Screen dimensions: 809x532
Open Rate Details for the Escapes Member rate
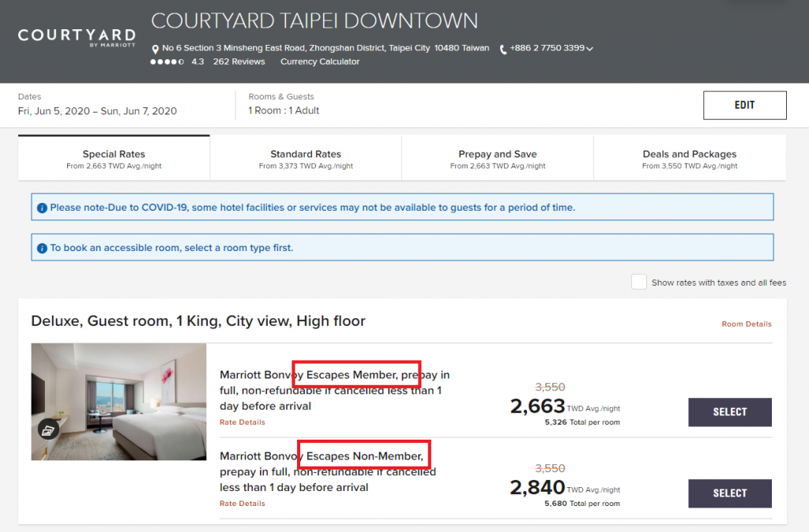(x=243, y=421)
